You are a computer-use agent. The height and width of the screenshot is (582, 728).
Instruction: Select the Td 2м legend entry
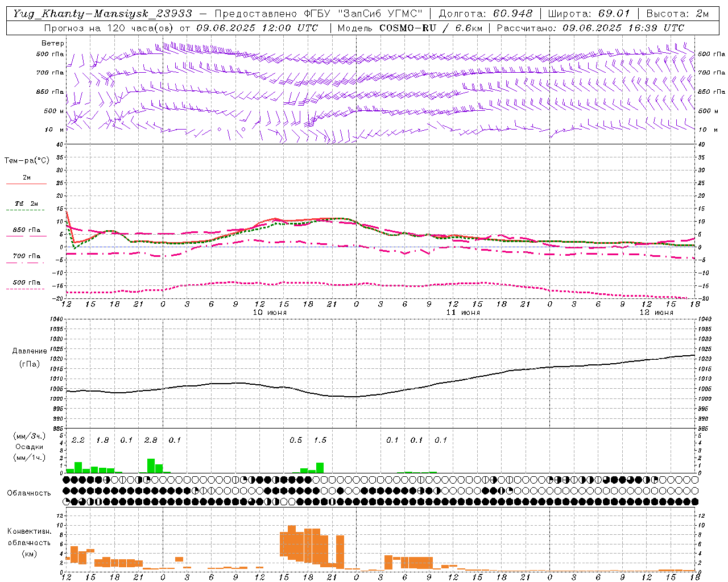coord(27,203)
